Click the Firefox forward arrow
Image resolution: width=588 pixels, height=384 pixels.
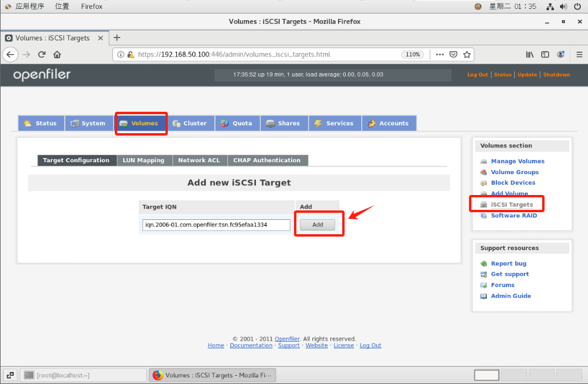point(26,55)
